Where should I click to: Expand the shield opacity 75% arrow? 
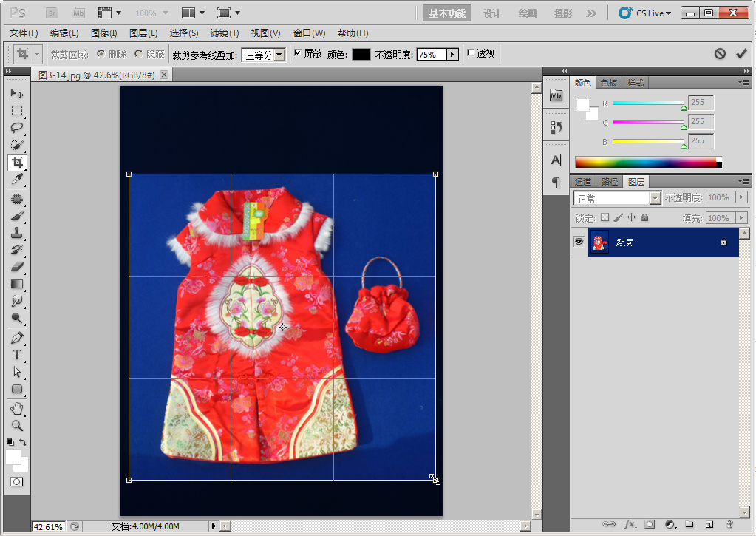pos(452,55)
